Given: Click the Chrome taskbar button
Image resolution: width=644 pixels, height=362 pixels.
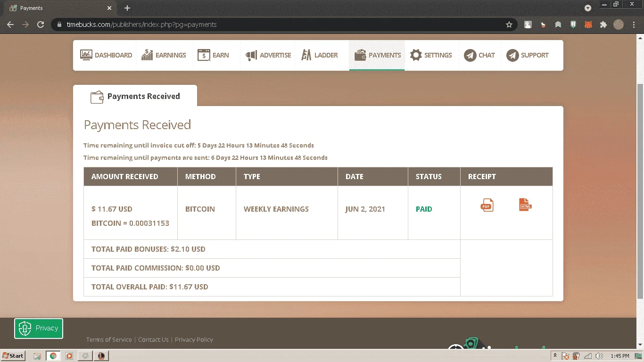Looking at the screenshot, I should [53, 356].
